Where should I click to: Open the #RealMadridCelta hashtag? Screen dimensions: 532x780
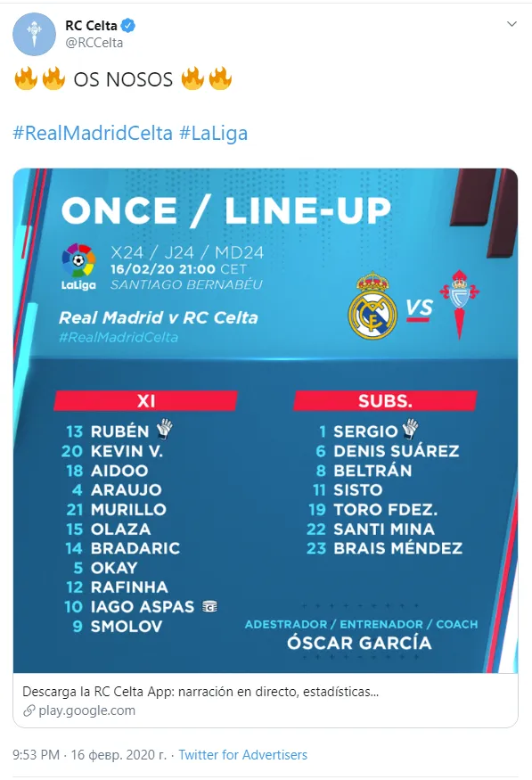click(x=93, y=133)
